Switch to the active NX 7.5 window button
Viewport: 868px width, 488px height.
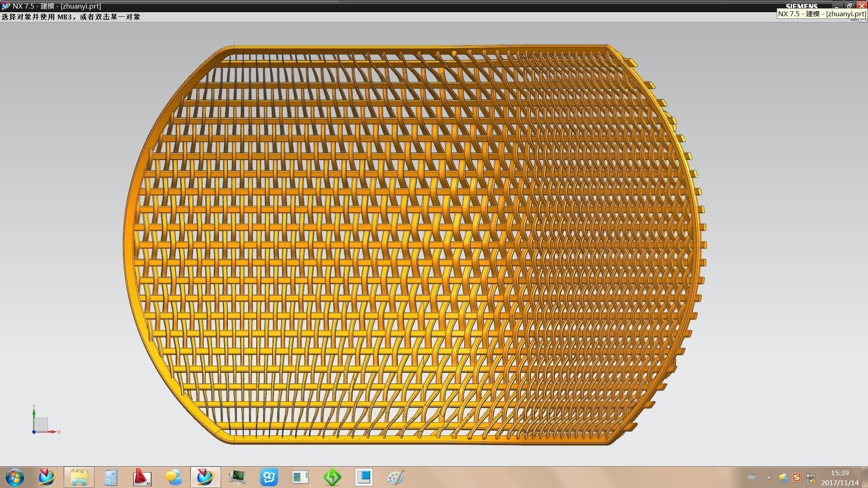point(206,477)
